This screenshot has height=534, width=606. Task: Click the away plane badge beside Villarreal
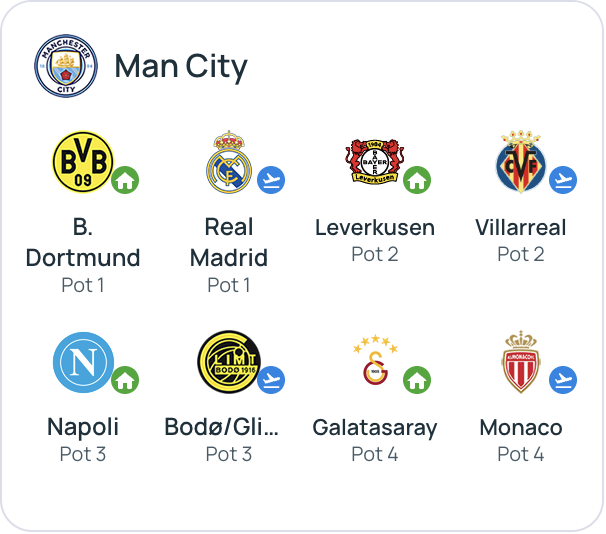point(563,180)
